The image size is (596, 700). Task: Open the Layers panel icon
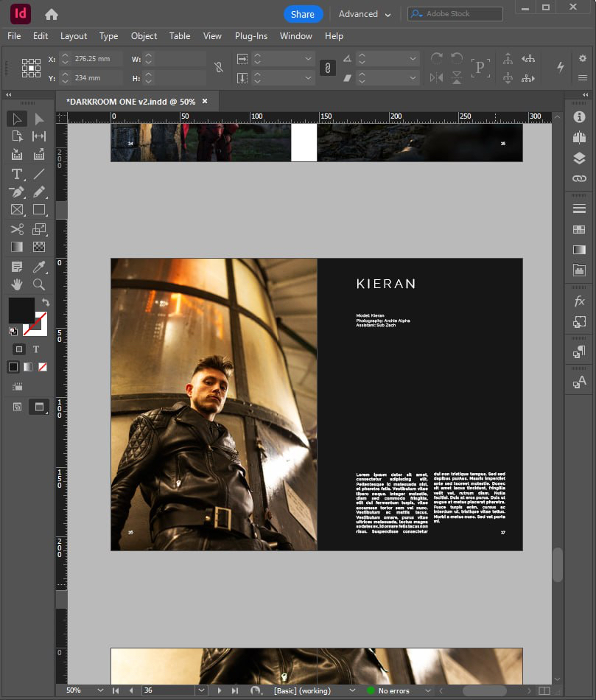pos(579,158)
